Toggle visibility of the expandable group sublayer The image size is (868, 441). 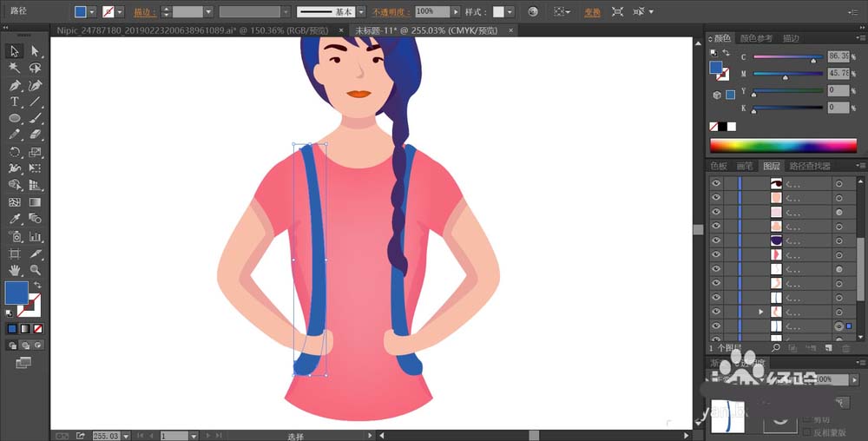point(716,312)
